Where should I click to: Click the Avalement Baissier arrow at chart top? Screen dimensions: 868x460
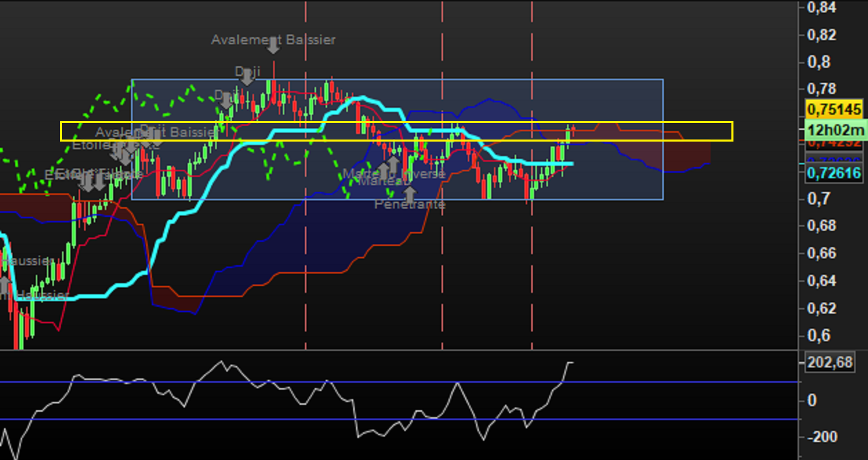273,47
